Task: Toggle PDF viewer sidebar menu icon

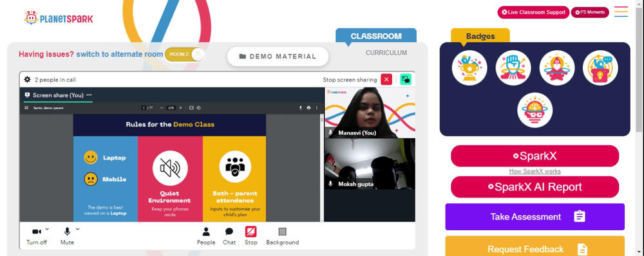Action: (x=26, y=108)
